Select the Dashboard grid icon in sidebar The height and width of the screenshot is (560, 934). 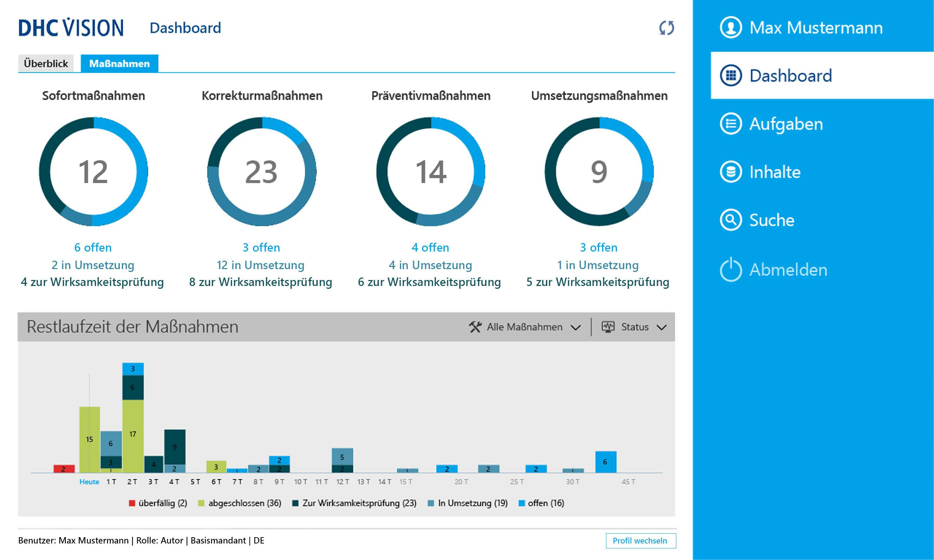tap(731, 75)
